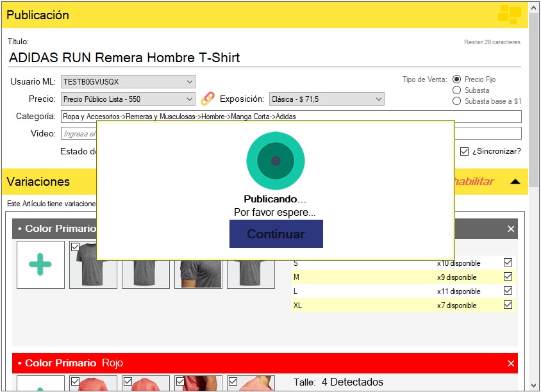
Task: Uncheck size XL availability checkbox
Action: tap(508, 305)
